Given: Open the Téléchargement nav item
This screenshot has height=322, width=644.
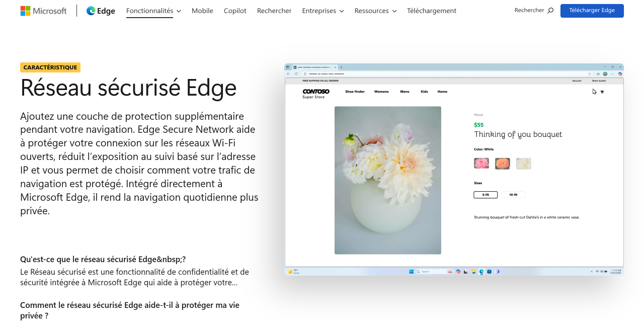Looking at the screenshot, I should tap(432, 11).
